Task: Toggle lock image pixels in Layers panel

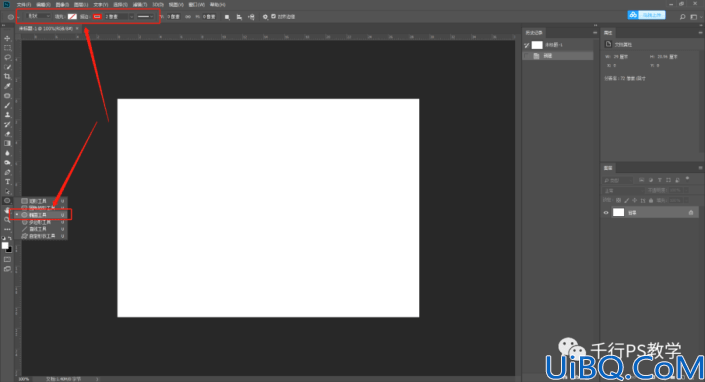Action: click(627, 200)
